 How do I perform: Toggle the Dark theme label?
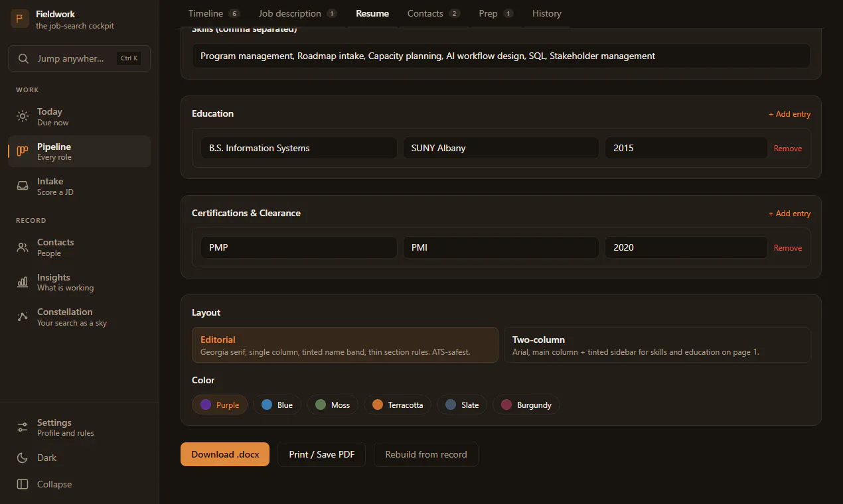pyautogui.click(x=47, y=458)
